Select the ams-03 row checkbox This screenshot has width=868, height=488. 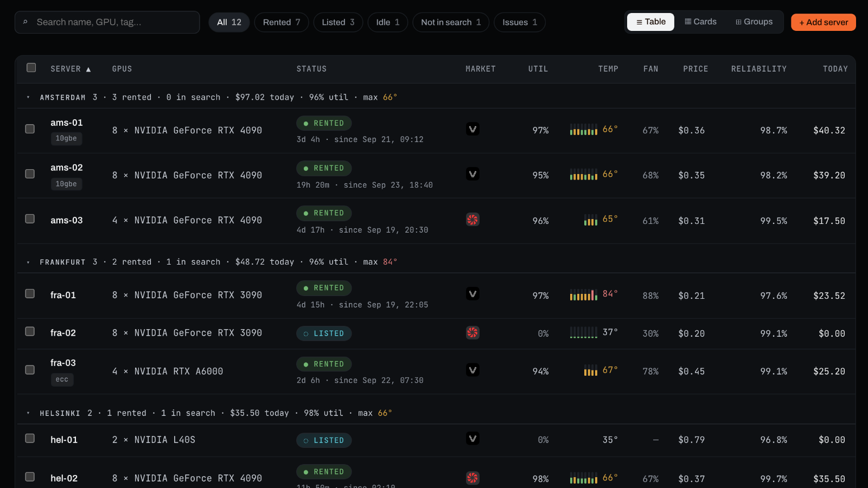click(x=30, y=219)
